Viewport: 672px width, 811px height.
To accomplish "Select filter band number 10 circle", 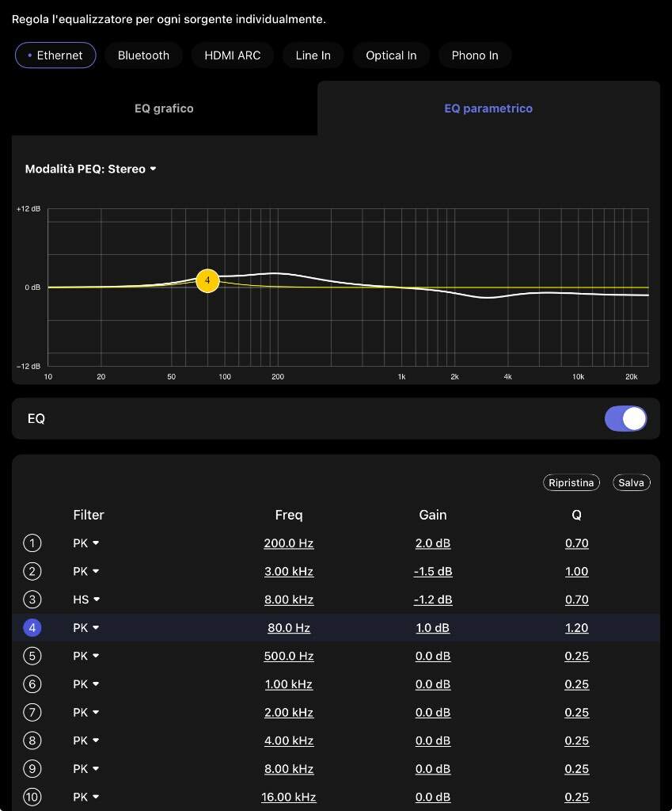I will tap(32, 797).
